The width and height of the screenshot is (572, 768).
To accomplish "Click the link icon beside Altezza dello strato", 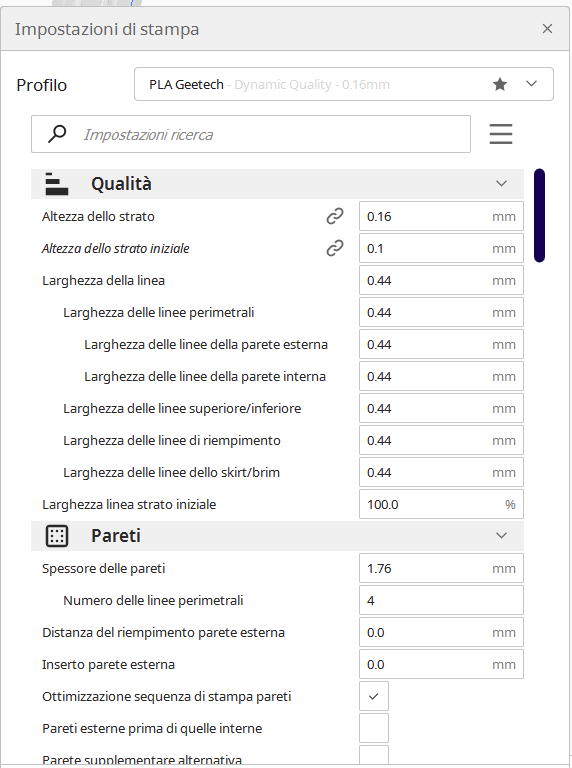I will coord(335,216).
